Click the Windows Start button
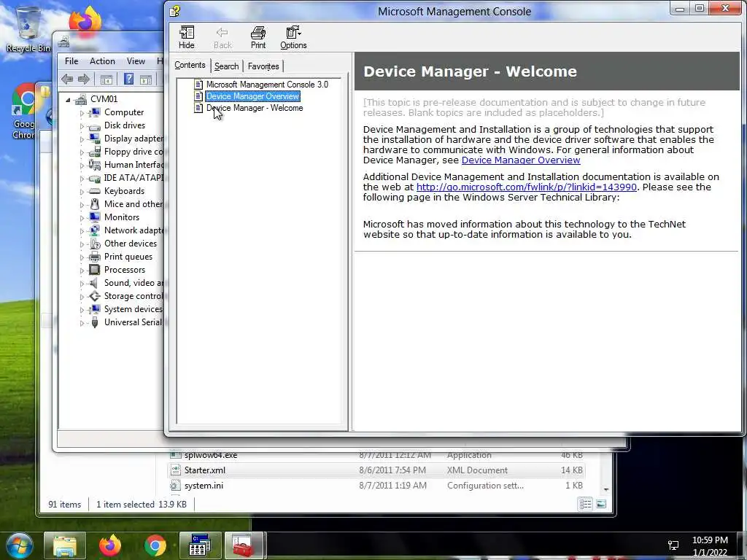The image size is (747, 560). (x=18, y=545)
